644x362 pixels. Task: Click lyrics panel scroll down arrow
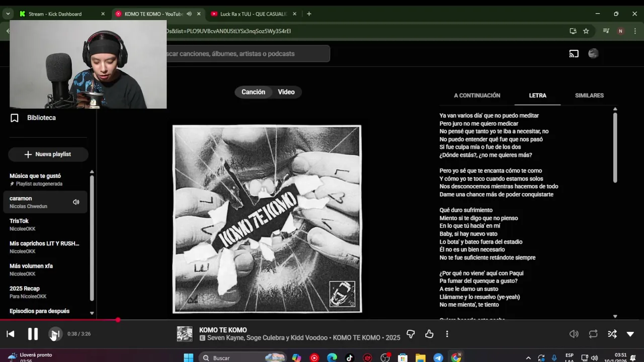click(615, 316)
